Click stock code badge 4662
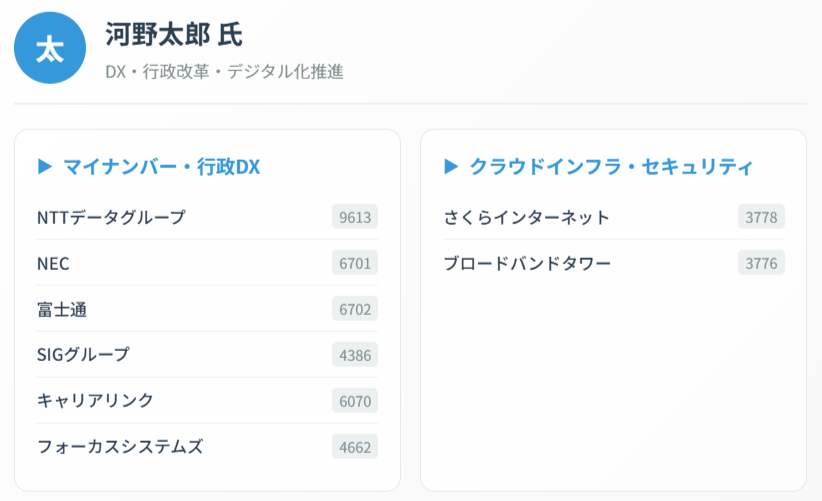This screenshot has height=501, width=822. pyautogui.click(x=355, y=446)
